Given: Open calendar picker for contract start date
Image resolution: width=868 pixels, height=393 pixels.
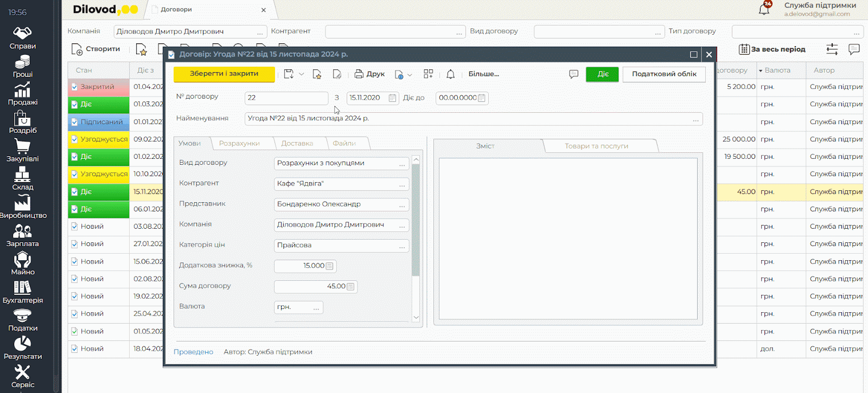Looking at the screenshot, I should [392, 98].
